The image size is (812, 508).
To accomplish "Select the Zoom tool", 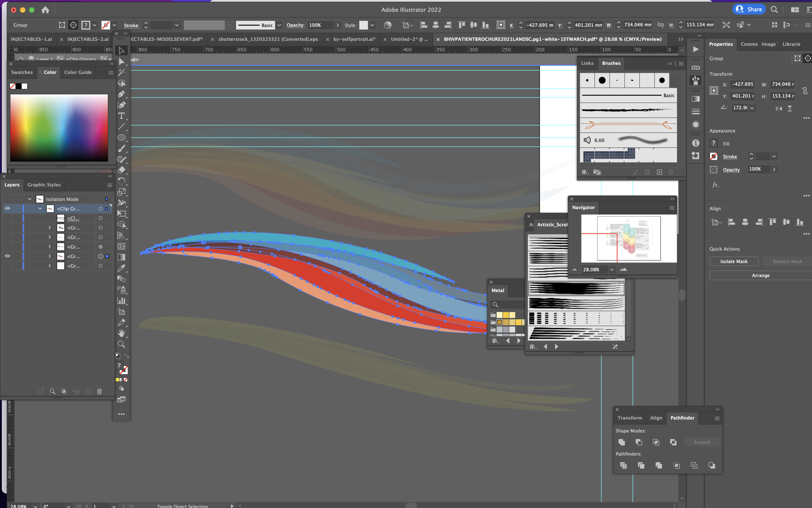I will coord(121,344).
